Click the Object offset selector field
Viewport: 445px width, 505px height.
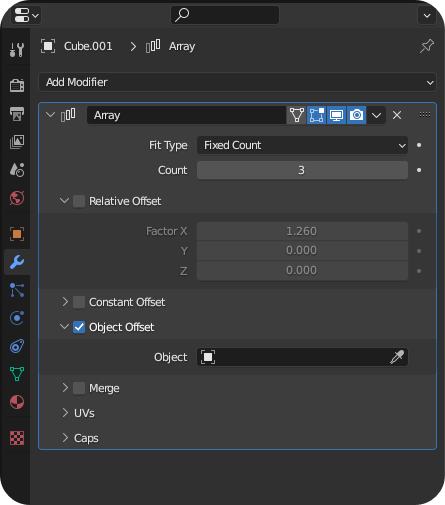[x=302, y=357]
